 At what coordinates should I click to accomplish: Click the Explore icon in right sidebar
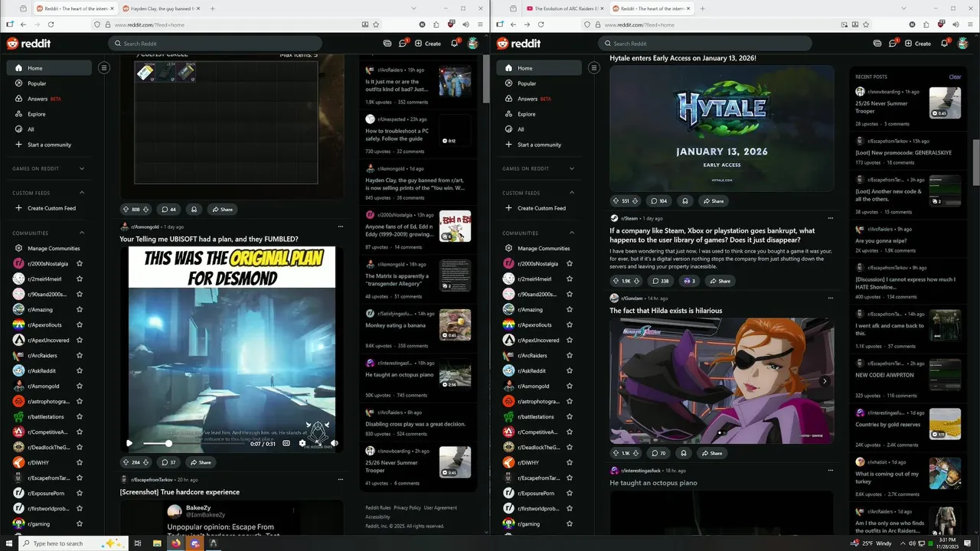tap(508, 114)
